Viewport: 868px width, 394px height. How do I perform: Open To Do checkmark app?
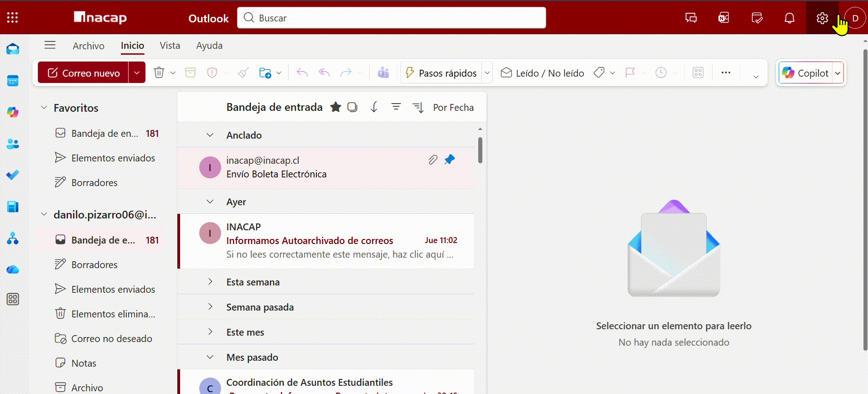[x=13, y=175]
